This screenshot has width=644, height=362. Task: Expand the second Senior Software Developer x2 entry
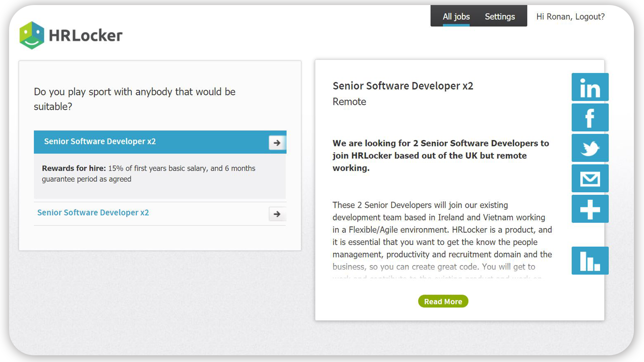277,214
